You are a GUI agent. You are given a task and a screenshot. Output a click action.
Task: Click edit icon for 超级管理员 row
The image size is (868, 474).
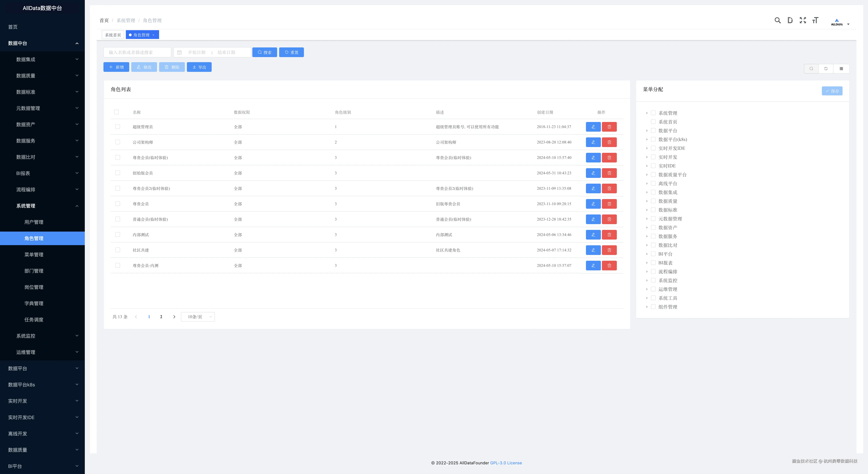[x=593, y=127]
